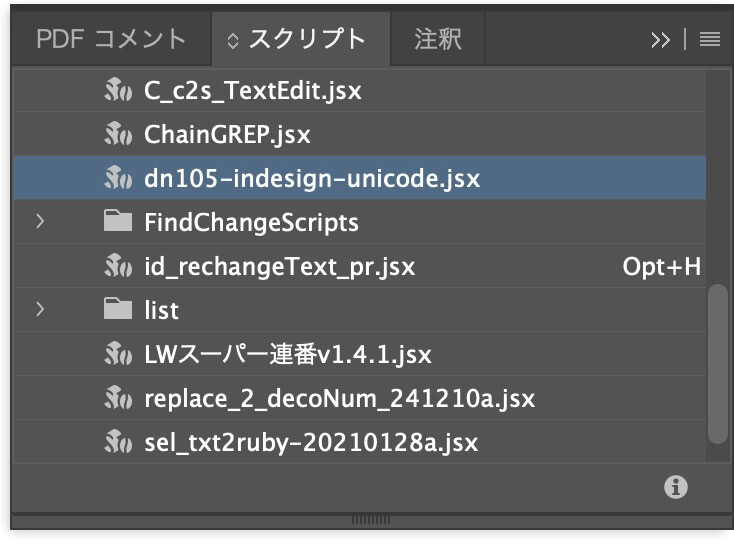Select the LWスーパー連番v1.4.1.jsx script
Image resolution: width=734 pixels, height=544 pixels.
coord(288,354)
